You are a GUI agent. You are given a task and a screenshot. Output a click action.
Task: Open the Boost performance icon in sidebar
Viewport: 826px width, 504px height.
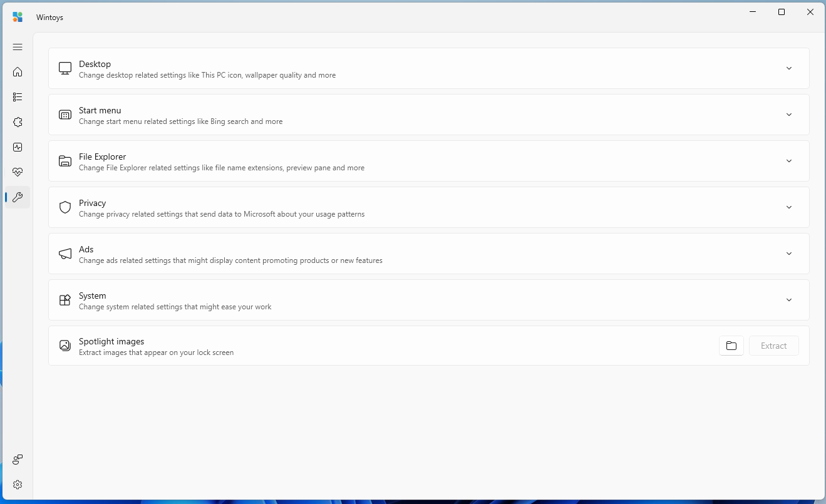18,147
